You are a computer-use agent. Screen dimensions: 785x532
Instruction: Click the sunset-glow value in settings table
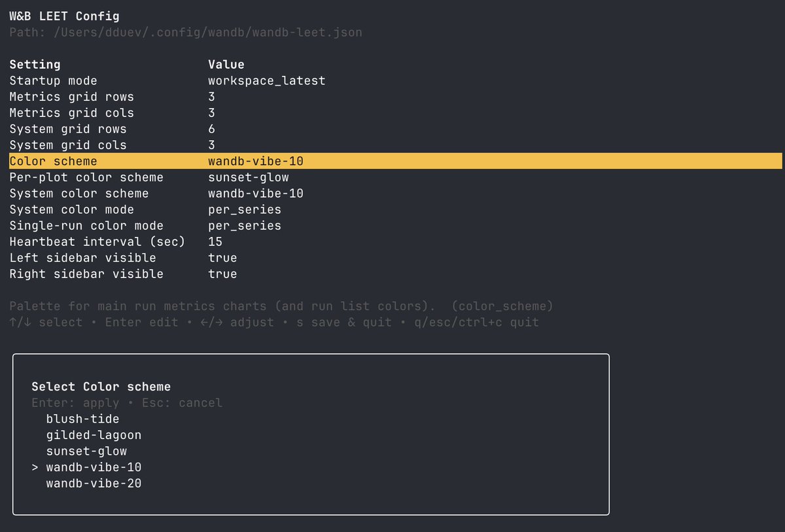(x=249, y=177)
